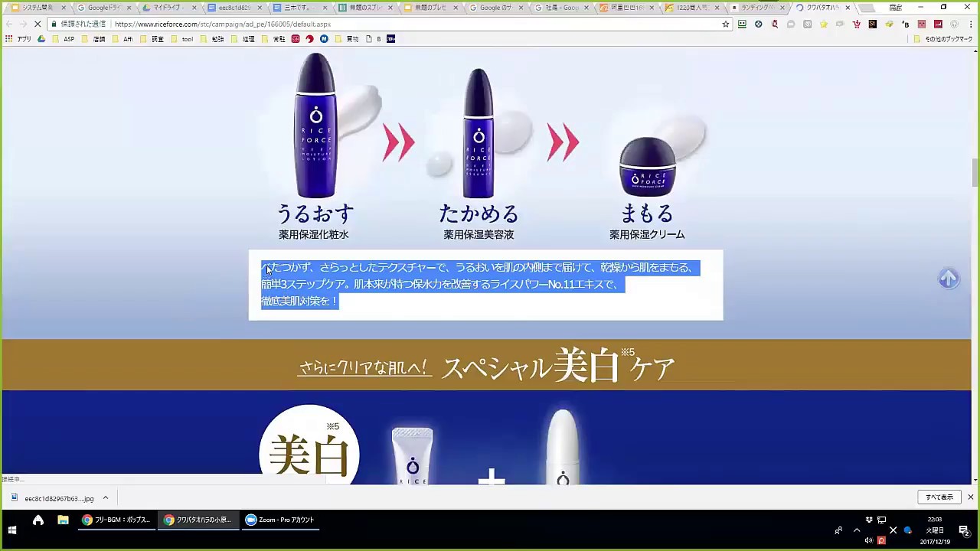Click the scroll-to-top arrow button on page

click(949, 279)
